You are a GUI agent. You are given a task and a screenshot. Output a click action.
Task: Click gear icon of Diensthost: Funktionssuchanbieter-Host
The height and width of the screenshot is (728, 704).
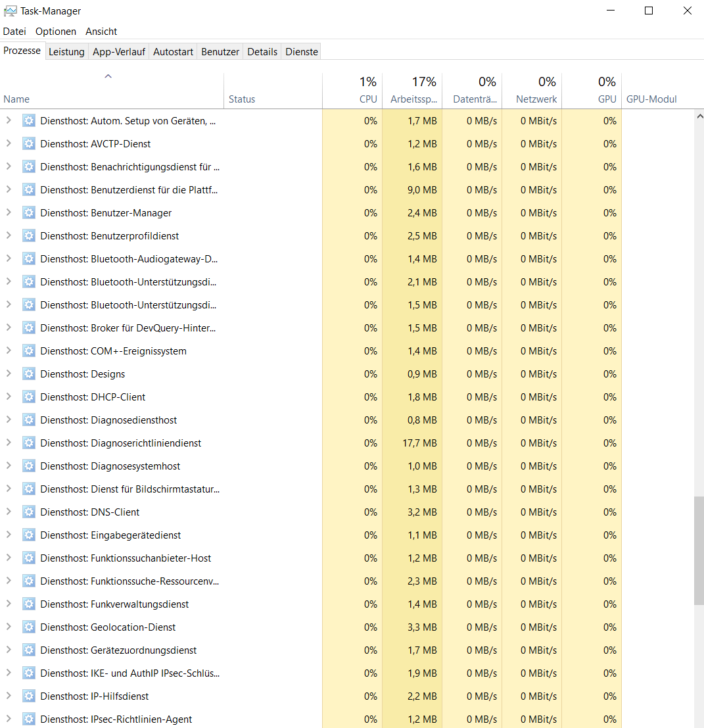29,558
